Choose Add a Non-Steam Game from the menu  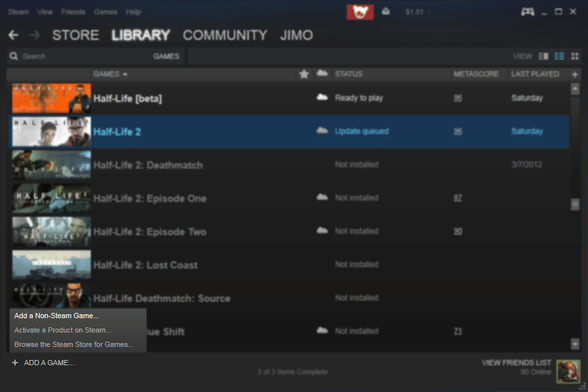(56, 315)
